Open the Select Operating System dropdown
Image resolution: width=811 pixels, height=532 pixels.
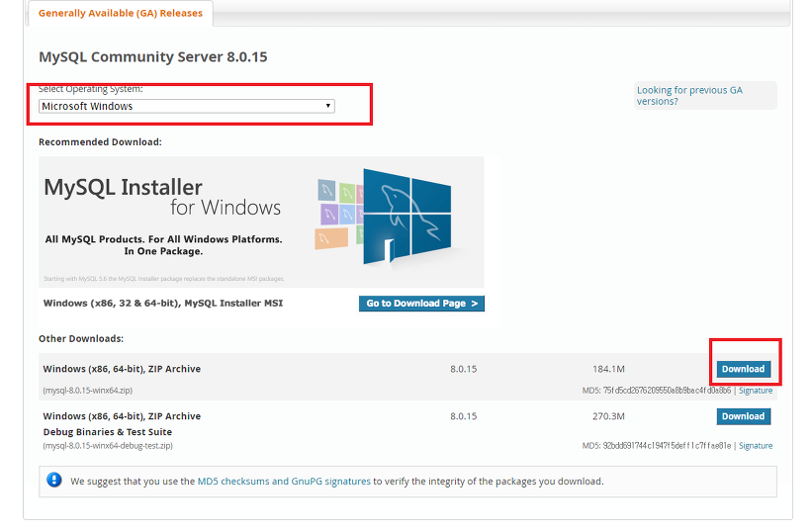pyautogui.click(x=187, y=106)
